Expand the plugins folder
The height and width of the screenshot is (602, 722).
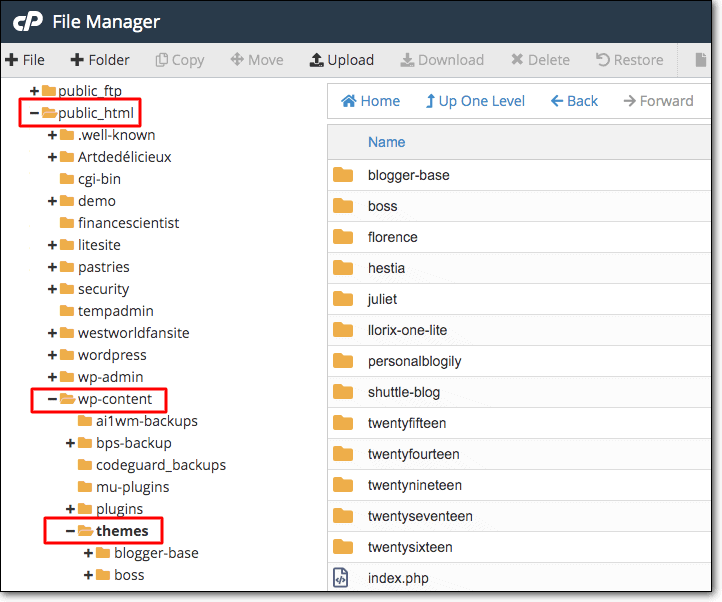[70, 509]
